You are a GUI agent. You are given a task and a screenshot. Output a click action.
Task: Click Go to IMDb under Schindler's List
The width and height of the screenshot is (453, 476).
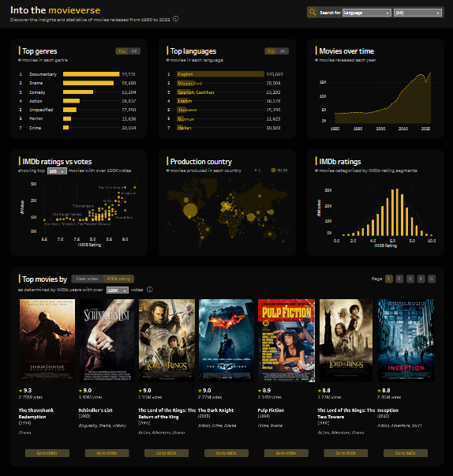click(107, 453)
